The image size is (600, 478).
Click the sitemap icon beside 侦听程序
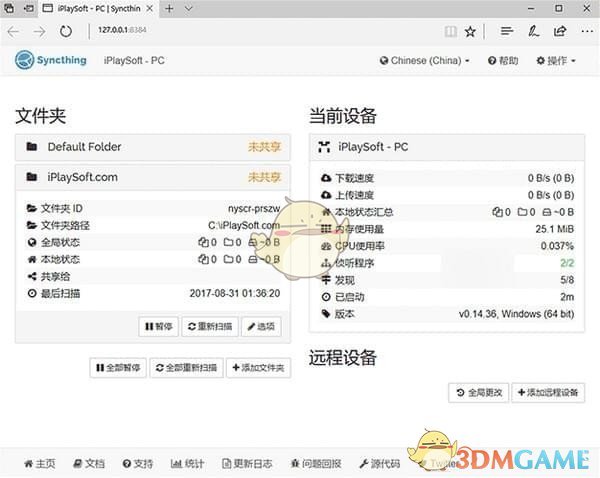pos(326,263)
